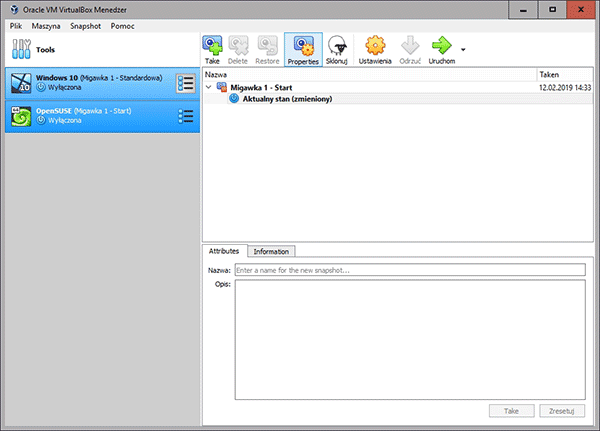
Task: Maximize the VirtualBox window
Action: (x=552, y=10)
